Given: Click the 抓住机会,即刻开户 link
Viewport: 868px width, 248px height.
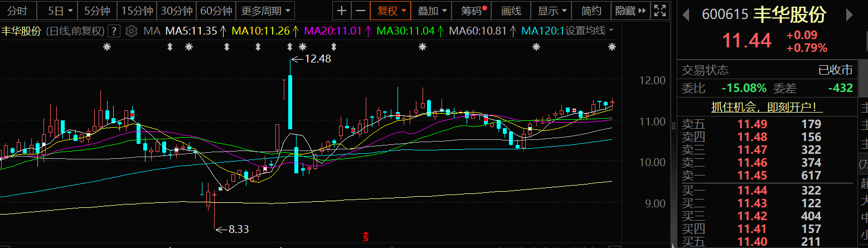Looking at the screenshot, I should click(x=767, y=107).
